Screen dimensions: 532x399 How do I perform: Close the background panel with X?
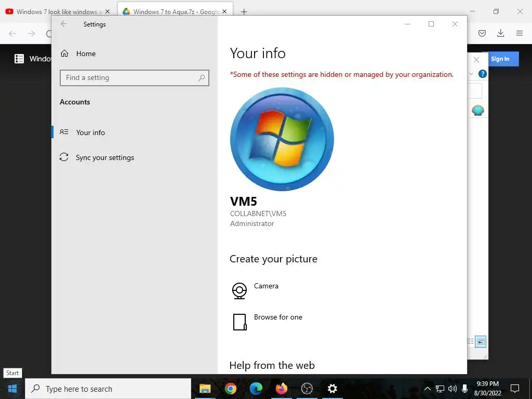pyautogui.click(x=476, y=60)
